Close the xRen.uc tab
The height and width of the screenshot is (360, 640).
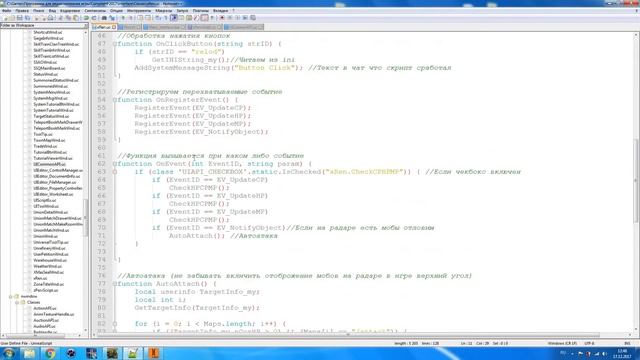coord(114,27)
